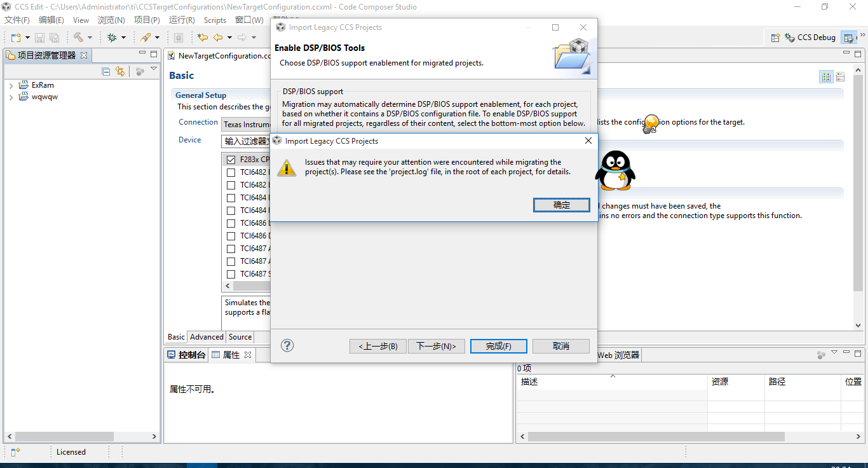868x468 pixels.
Task: Open the New dropdown arrow in toolbar
Action: tap(27, 38)
